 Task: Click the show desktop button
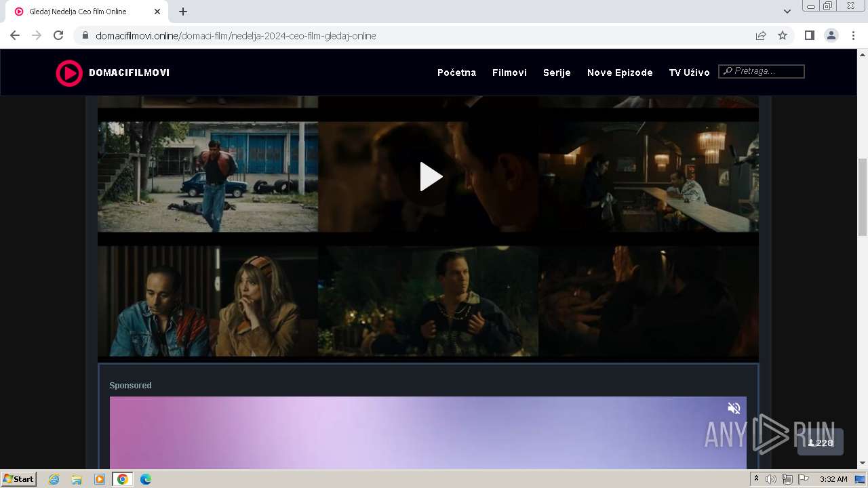pos(861,479)
